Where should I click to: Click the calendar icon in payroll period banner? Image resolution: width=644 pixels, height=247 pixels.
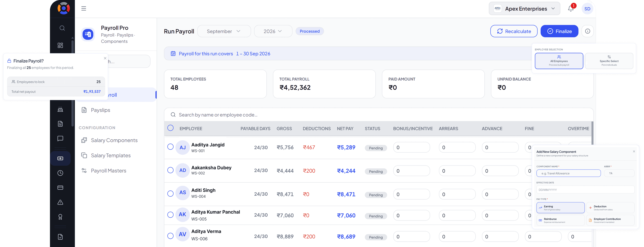click(x=173, y=53)
